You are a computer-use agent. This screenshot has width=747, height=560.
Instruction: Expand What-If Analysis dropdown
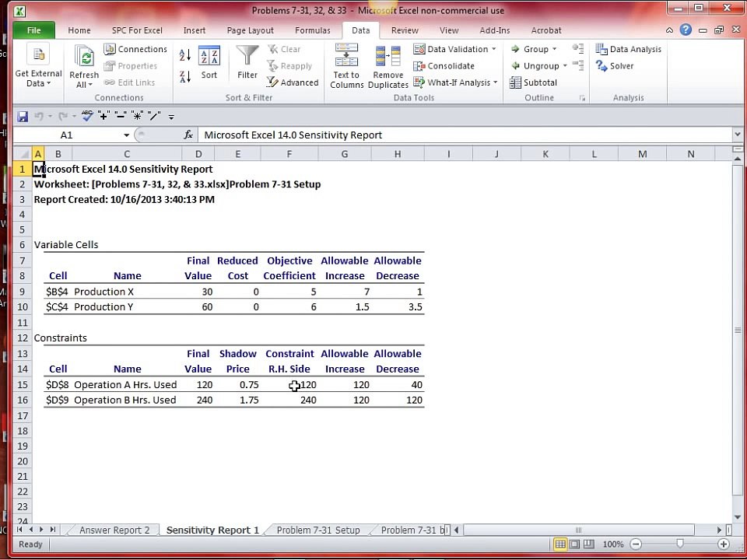click(x=496, y=82)
